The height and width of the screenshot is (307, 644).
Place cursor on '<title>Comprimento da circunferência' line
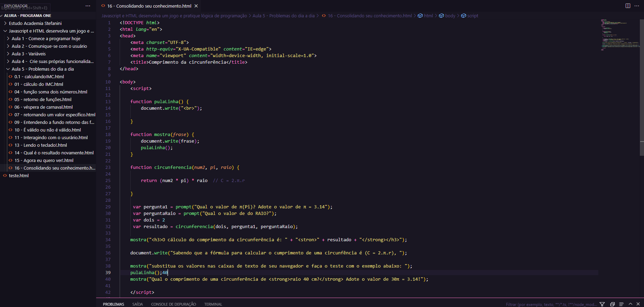point(189,62)
